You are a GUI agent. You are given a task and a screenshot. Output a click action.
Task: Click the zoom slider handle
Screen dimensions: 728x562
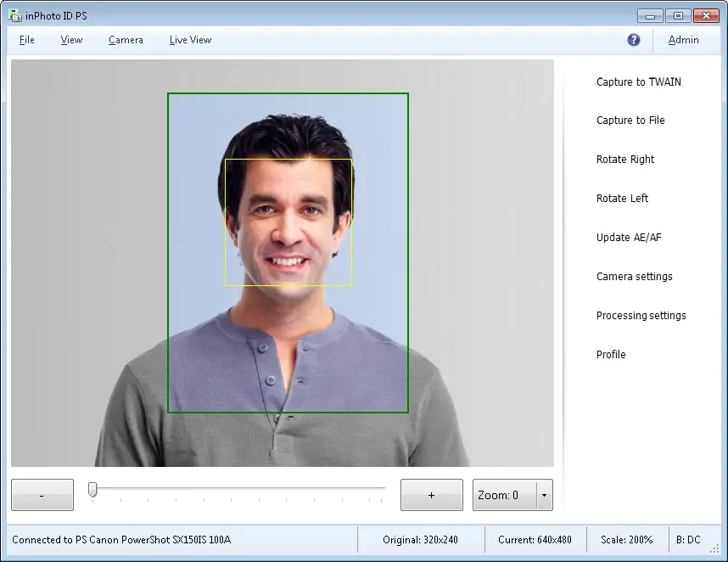pyautogui.click(x=92, y=490)
